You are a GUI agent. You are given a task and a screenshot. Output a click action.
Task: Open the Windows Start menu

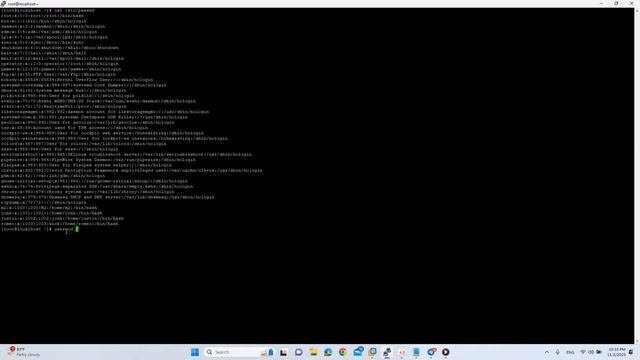pyautogui.click(x=195, y=352)
